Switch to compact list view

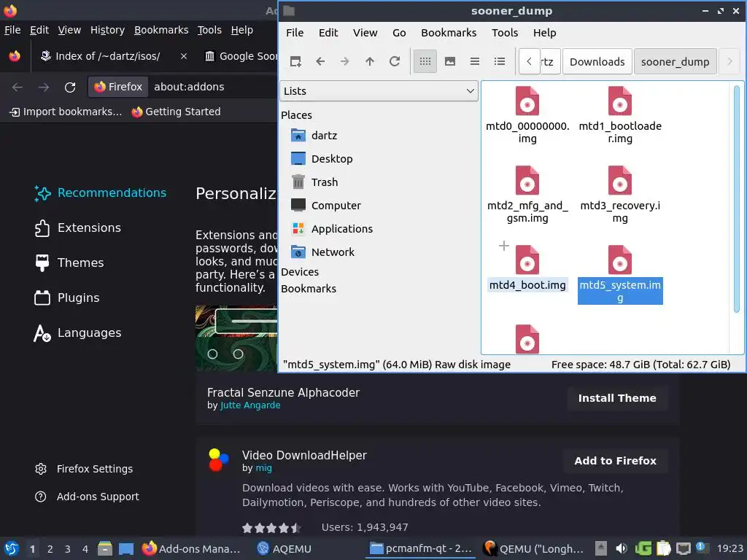(x=474, y=61)
